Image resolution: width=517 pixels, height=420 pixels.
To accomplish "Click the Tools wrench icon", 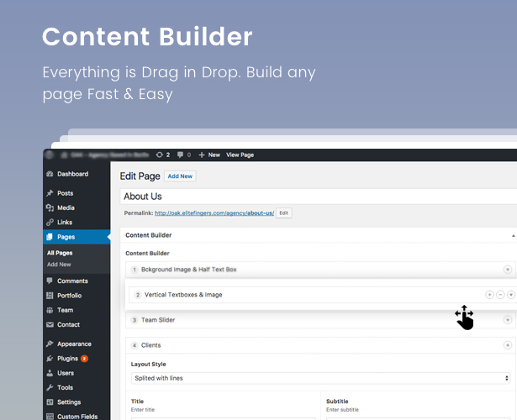I will [50, 388].
